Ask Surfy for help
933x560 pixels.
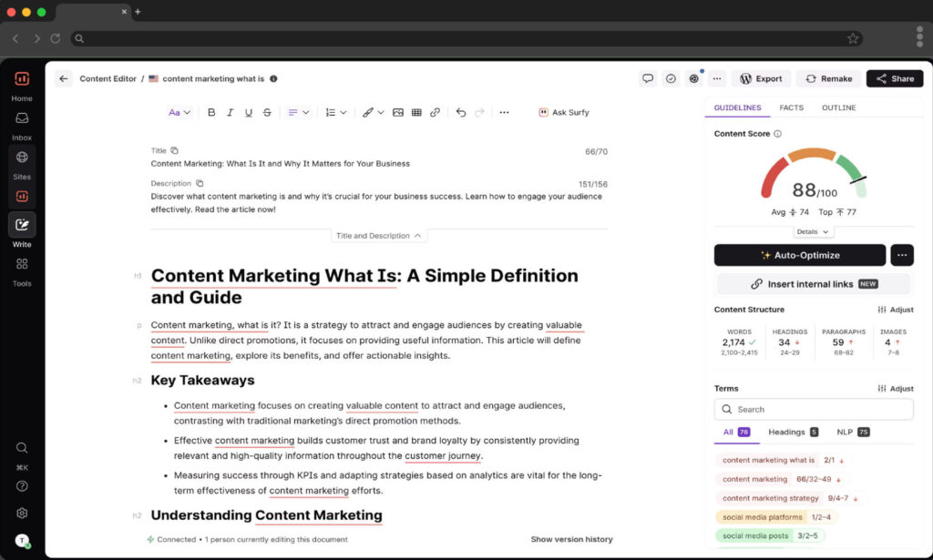[x=564, y=112]
